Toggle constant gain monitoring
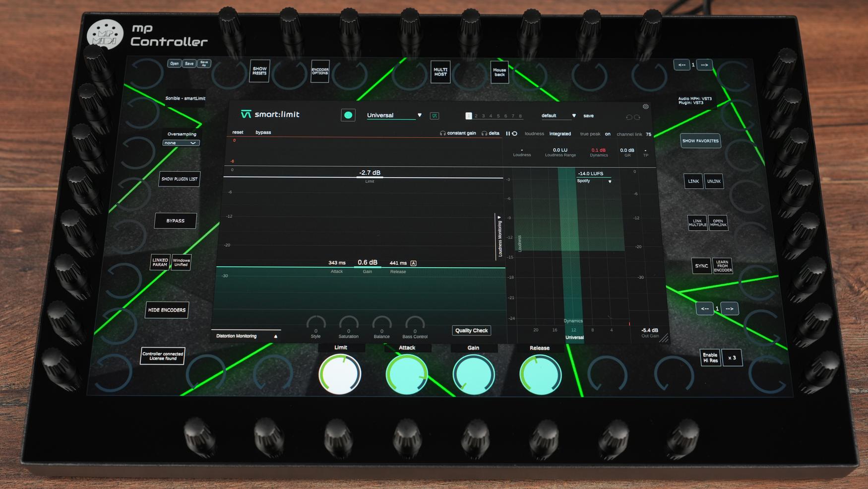 (x=458, y=133)
